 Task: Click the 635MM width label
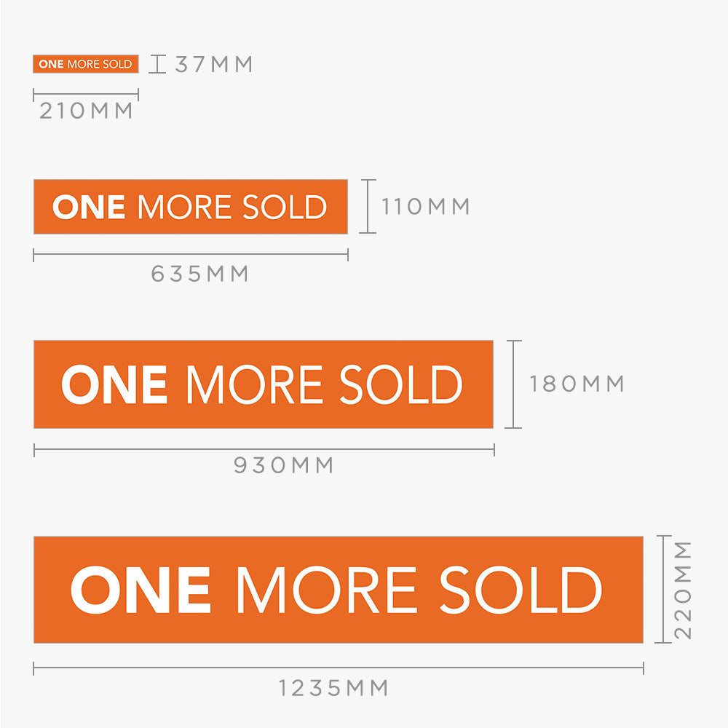click(x=200, y=274)
